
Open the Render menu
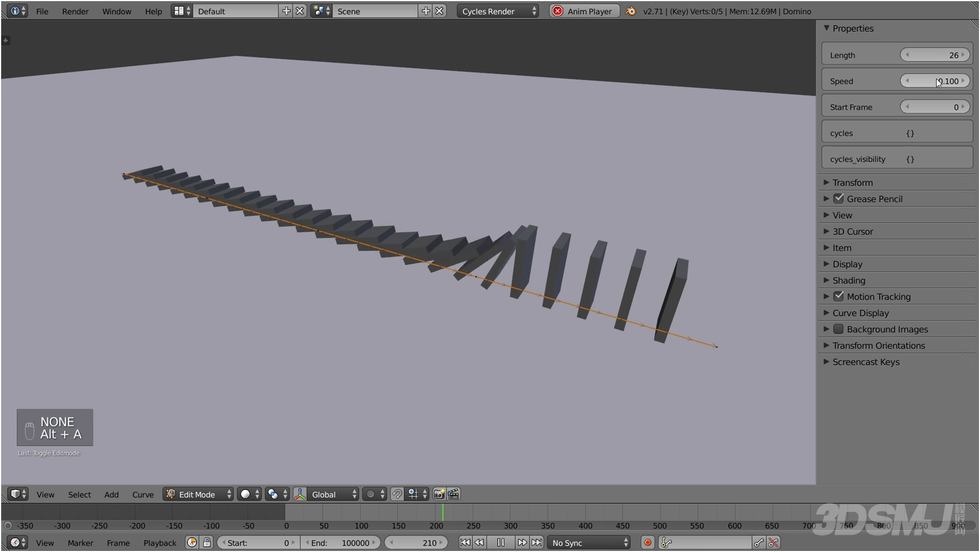tap(75, 11)
